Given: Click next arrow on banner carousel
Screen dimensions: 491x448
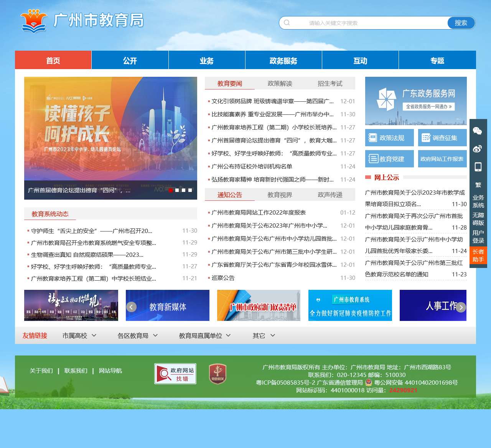Looking at the screenshot, I should click(x=461, y=307).
